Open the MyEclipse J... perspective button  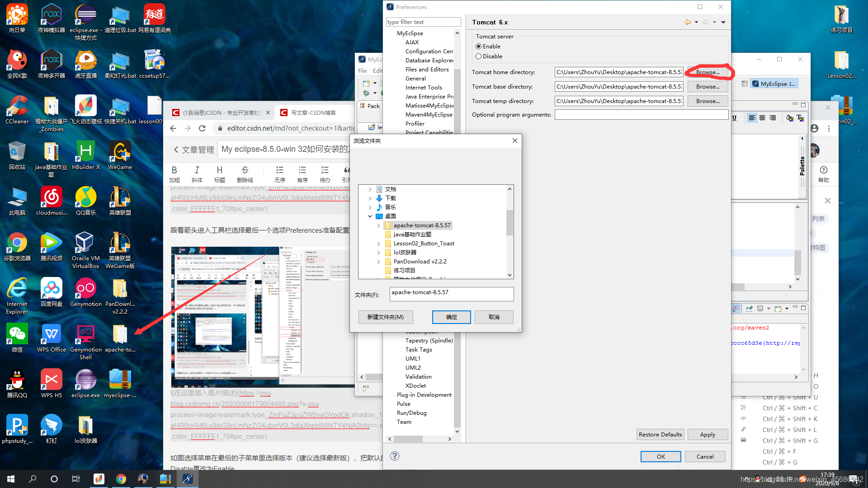click(774, 84)
